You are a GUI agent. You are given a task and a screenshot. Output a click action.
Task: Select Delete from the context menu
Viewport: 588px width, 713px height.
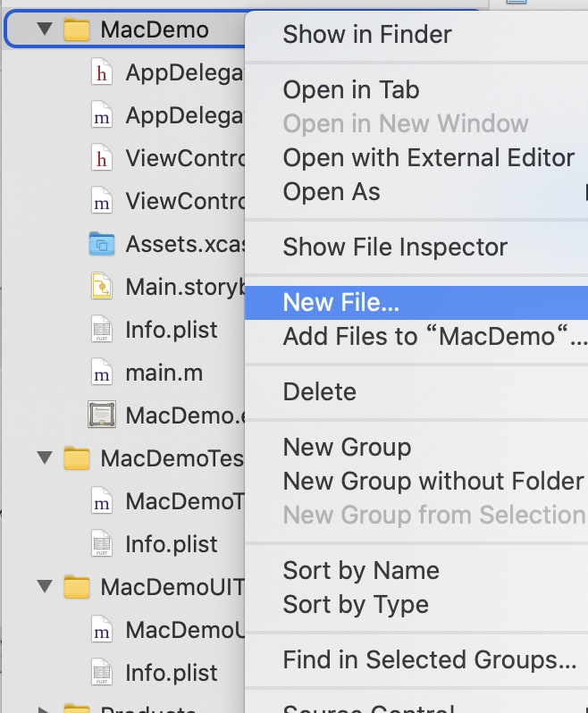pos(320,391)
